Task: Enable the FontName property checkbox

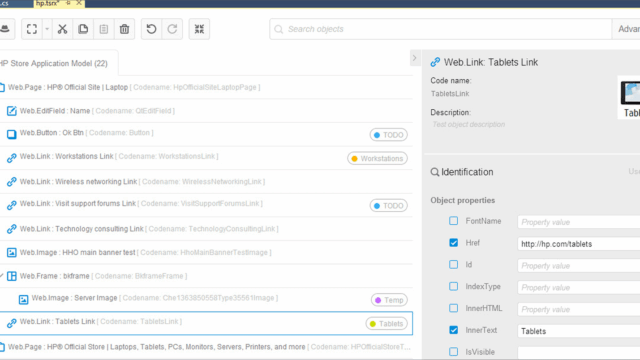Action: tap(453, 221)
